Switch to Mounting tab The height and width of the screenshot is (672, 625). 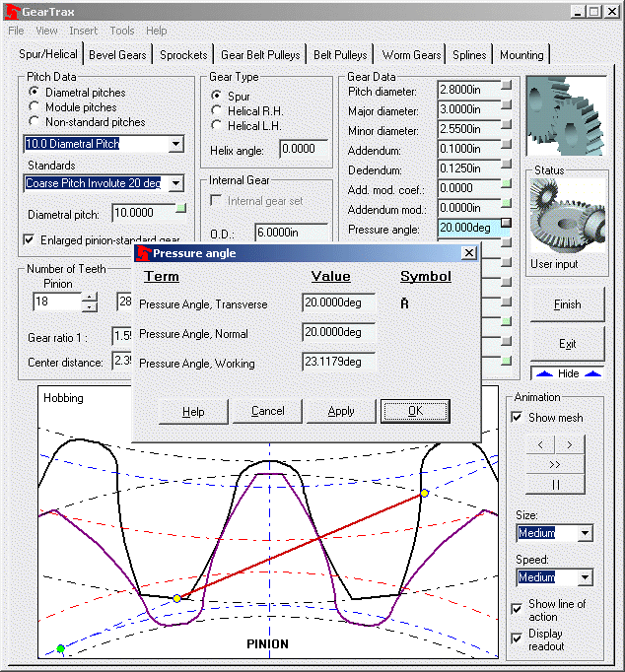pyautogui.click(x=521, y=55)
